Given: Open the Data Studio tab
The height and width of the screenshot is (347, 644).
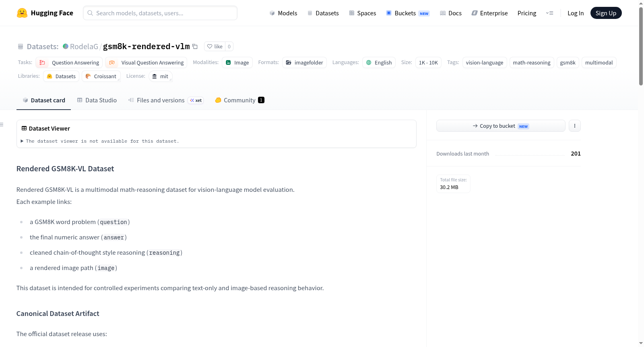Looking at the screenshot, I should (97, 100).
